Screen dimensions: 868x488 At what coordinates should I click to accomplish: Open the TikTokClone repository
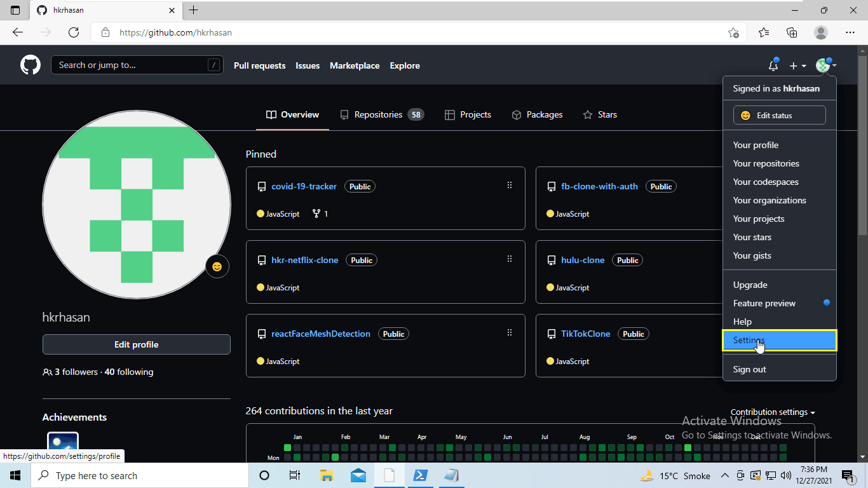(x=586, y=334)
